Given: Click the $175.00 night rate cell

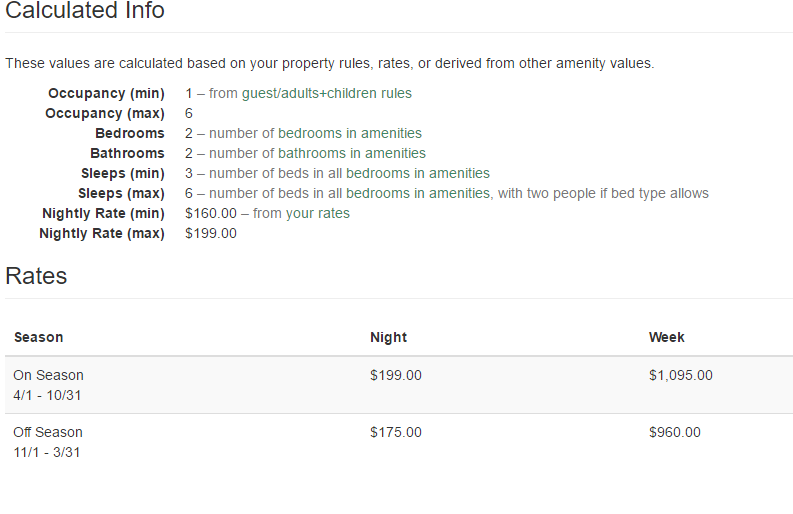Looking at the screenshot, I should [396, 432].
